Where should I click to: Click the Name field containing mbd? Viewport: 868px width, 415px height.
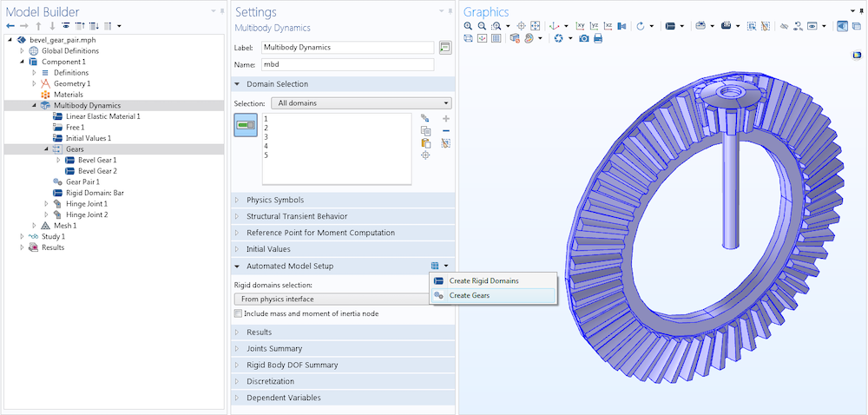coord(348,65)
